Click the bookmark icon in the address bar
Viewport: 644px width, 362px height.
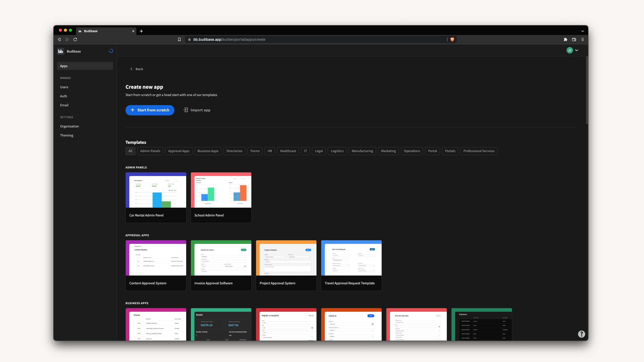pyautogui.click(x=179, y=39)
